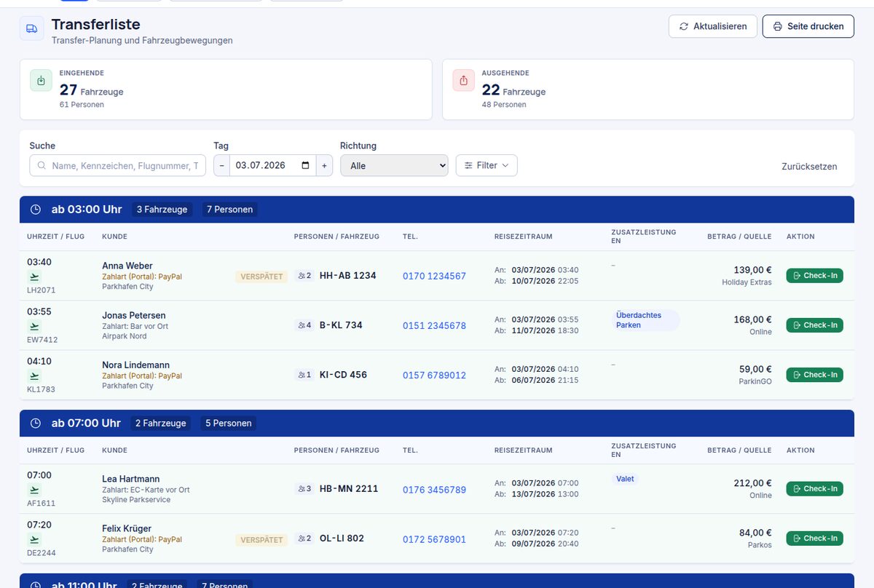This screenshot has width=874, height=588.
Task: Call phone number 0170 1234567
Action: click(434, 277)
